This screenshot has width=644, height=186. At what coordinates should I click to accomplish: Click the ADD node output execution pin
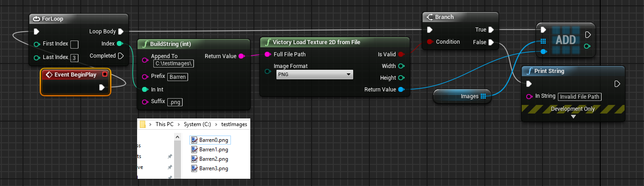pyautogui.click(x=588, y=35)
